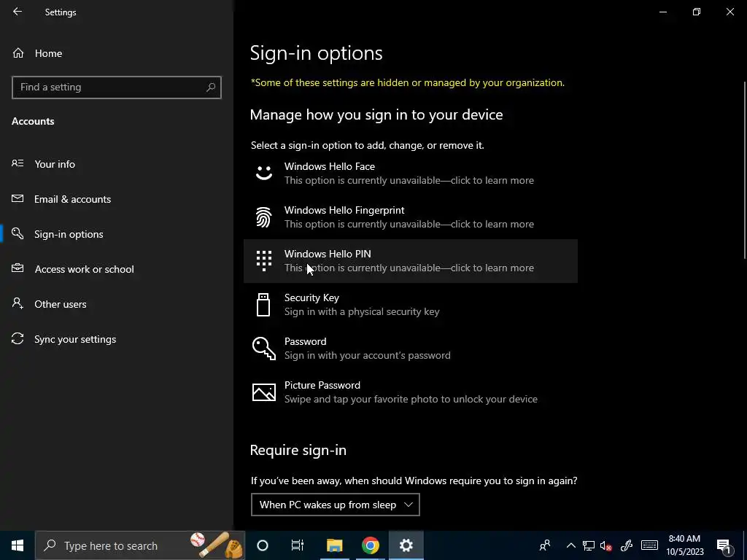Open the Windows Start menu
This screenshot has width=747, height=560.
tap(18, 545)
